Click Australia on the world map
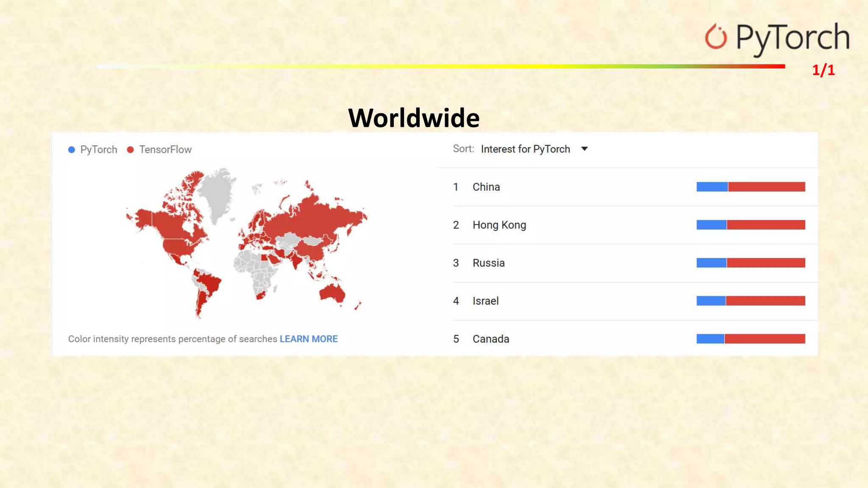The height and width of the screenshot is (488, 868). coord(331,293)
